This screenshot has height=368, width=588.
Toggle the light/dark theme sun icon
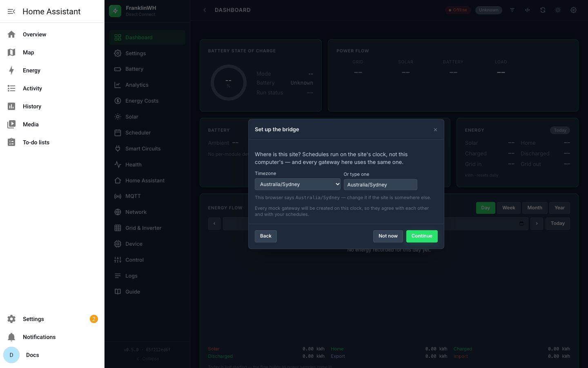pyautogui.click(x=558, y=10)
